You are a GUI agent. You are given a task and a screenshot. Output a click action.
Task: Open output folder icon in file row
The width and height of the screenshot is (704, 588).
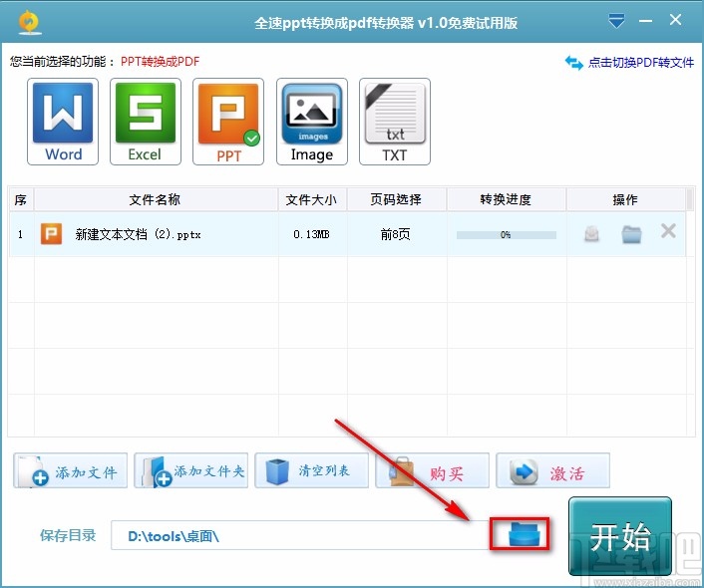631,234
